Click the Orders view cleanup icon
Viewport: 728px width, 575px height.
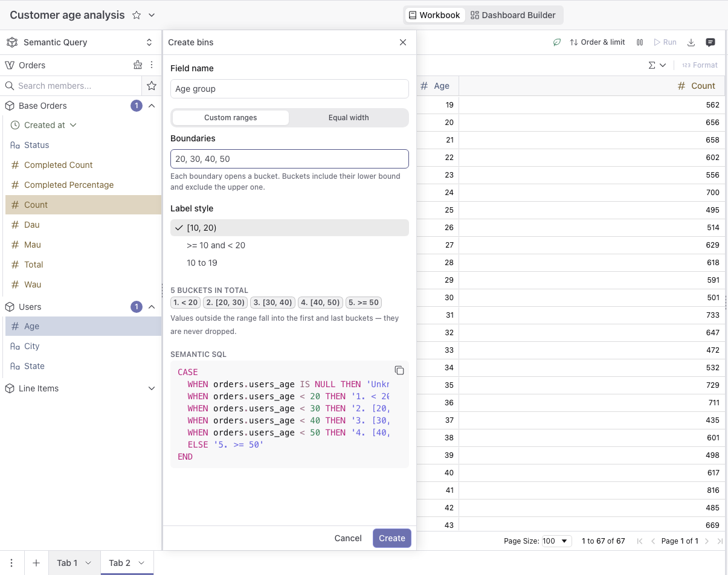pyautogui.click(x=138, y=65)
